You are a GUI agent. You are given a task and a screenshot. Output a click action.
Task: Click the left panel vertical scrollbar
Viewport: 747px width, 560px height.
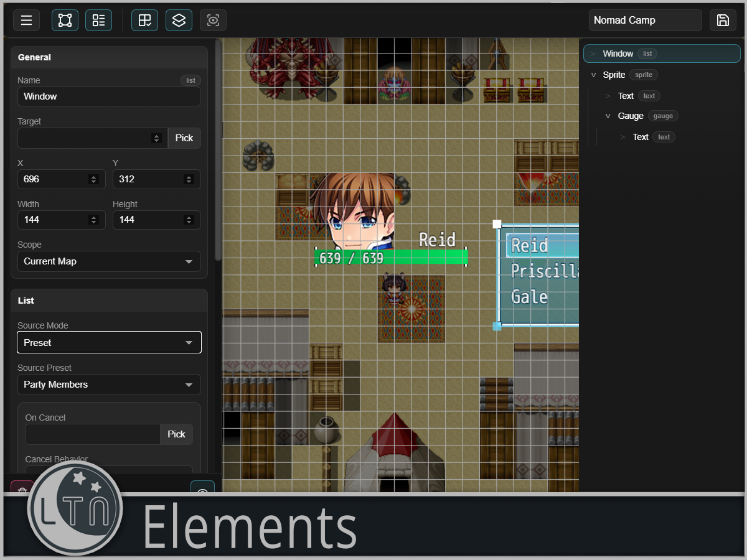[x=218, y=149]
